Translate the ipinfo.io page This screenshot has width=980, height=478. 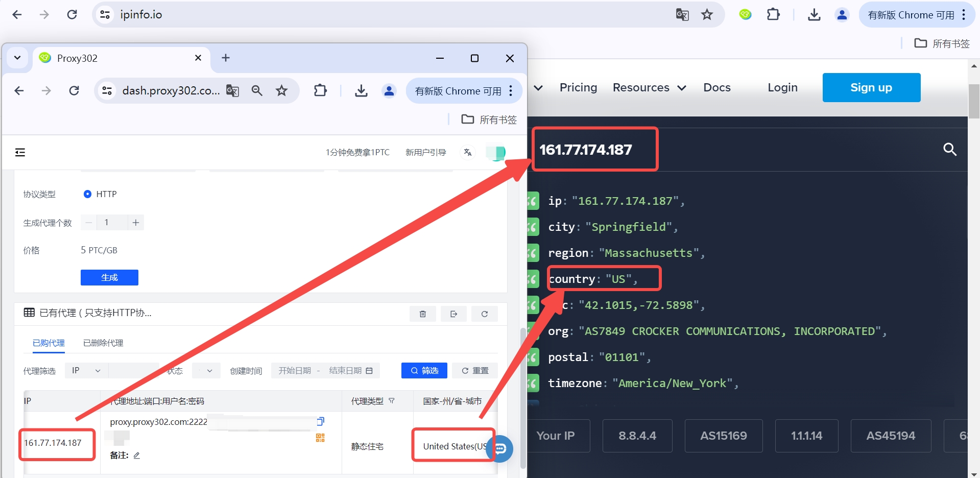point(682,15)
